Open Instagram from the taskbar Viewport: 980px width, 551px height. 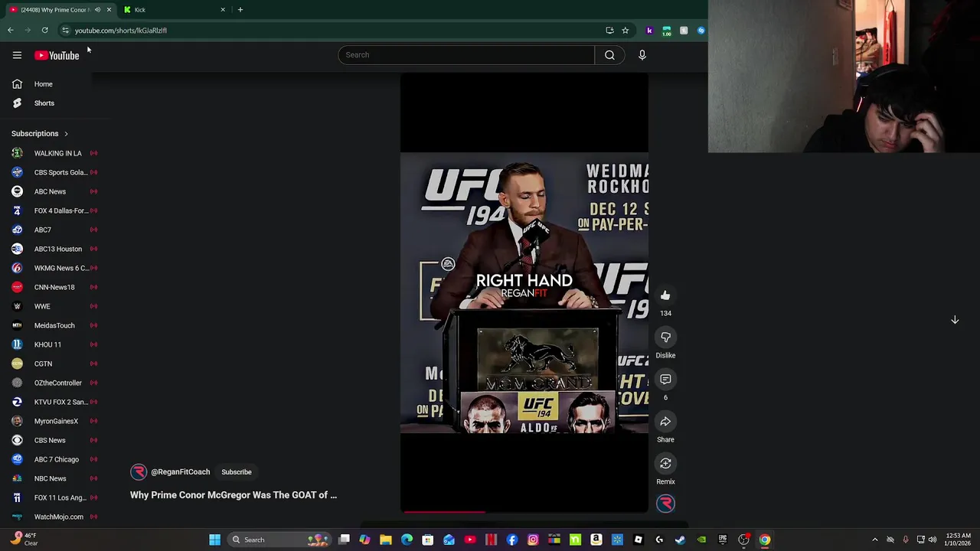click(533, 540)
